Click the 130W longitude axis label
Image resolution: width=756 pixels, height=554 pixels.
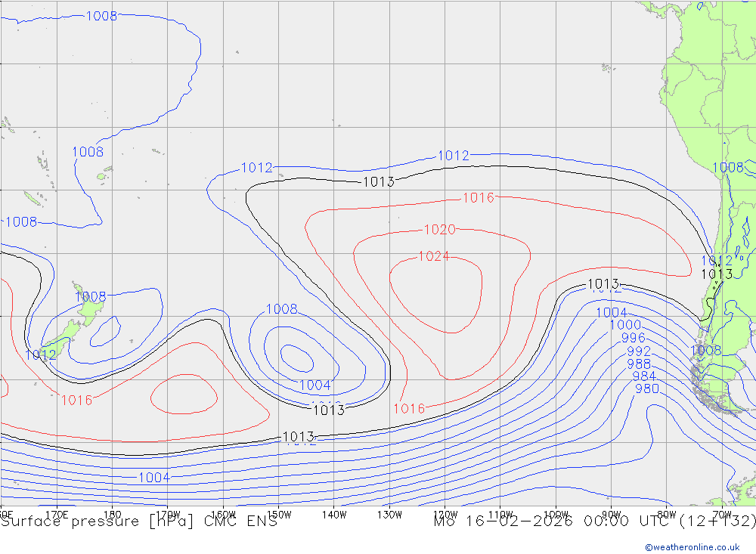pyautogui.click(x=389, y=515)
